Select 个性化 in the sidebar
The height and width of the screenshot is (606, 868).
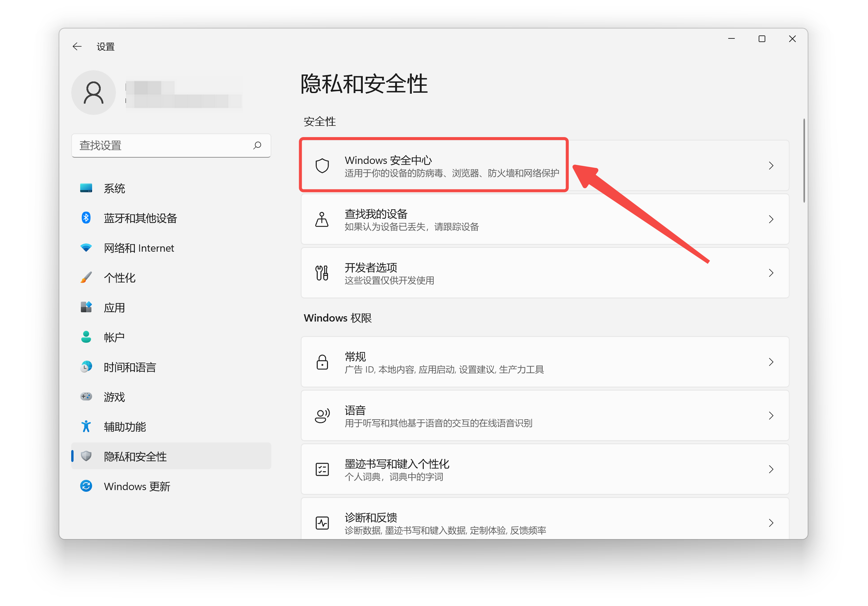(x=171, y=278)
